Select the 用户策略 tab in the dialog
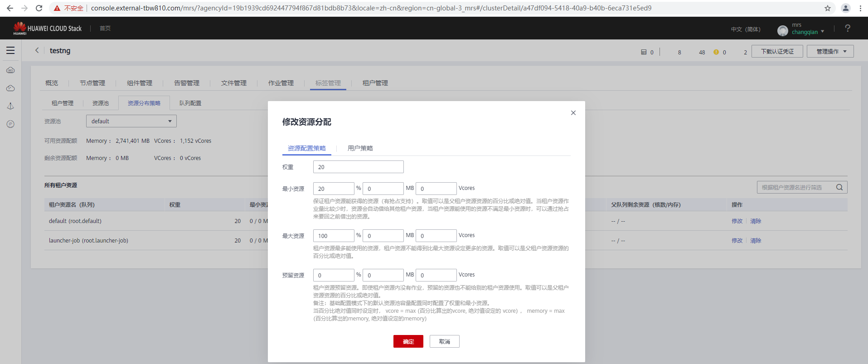 (360, 148)
